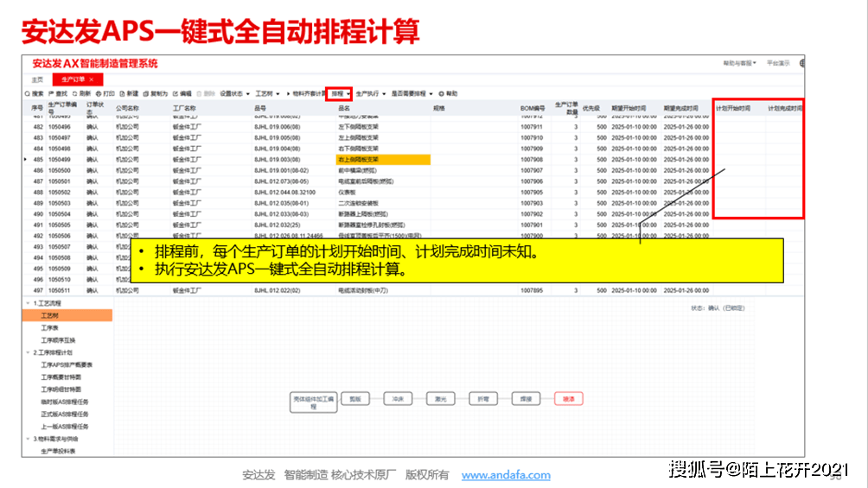Screen dimensions: 868x488
Task: Open 正式版AS排程任务 tree item
Action: 64,415
